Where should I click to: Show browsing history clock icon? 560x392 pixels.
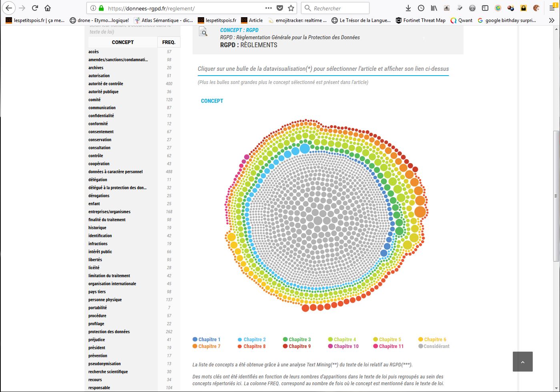coord(421,8)
